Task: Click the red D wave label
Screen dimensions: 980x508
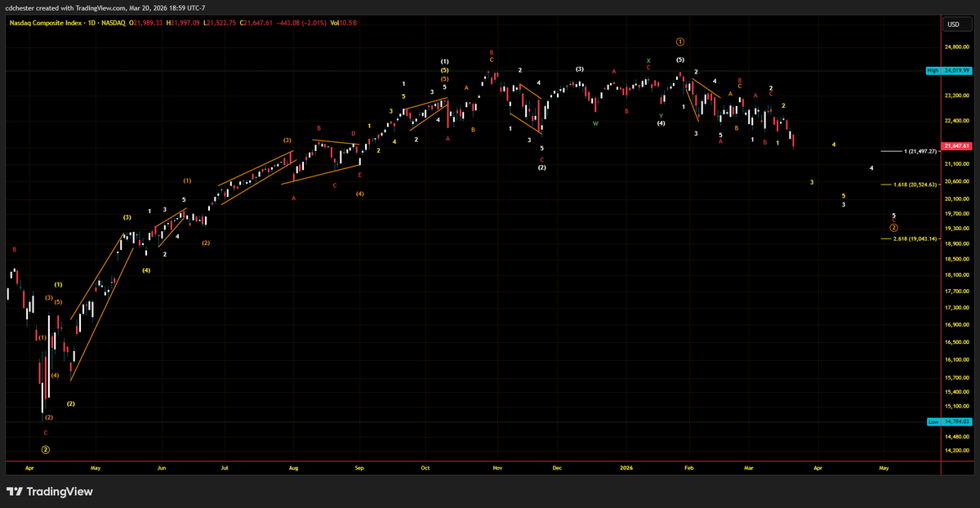Action: 354,133
